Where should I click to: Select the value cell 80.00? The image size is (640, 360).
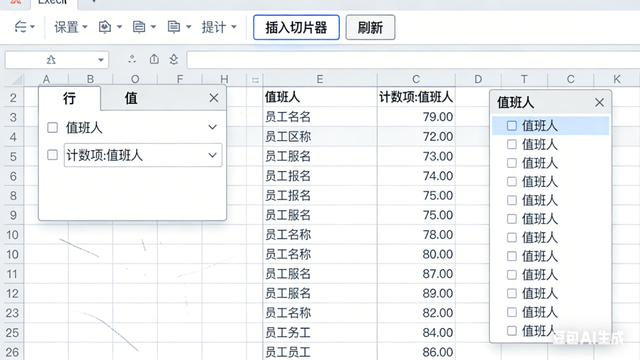point(416,254)
